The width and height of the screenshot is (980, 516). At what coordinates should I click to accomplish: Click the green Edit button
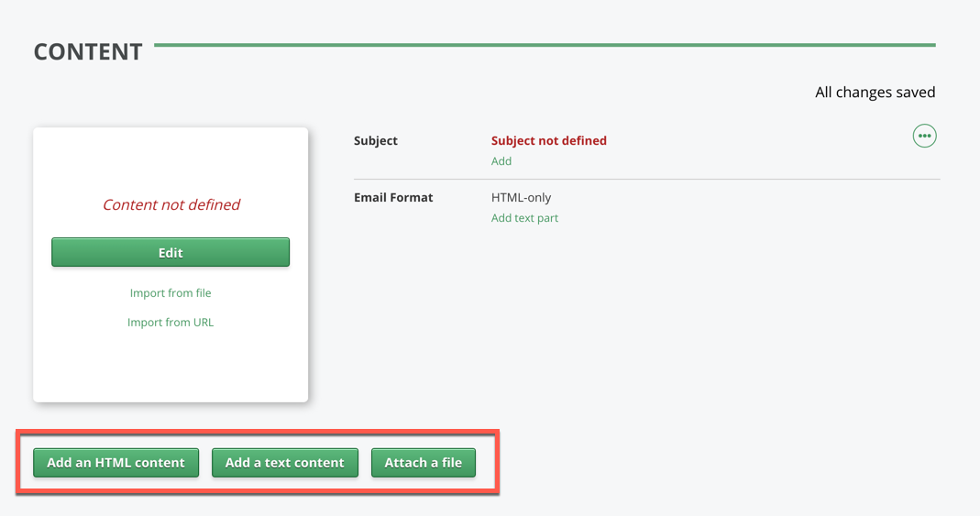171,253
